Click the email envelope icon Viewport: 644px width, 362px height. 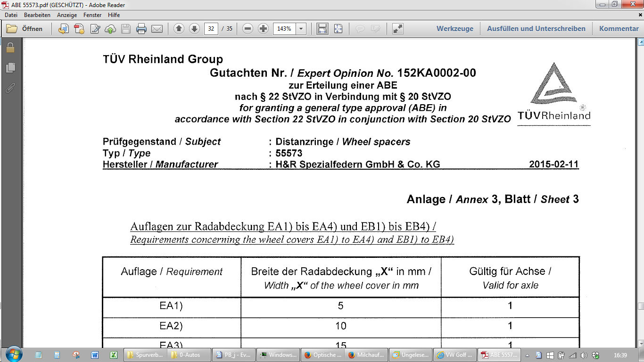tap(157, 29)
